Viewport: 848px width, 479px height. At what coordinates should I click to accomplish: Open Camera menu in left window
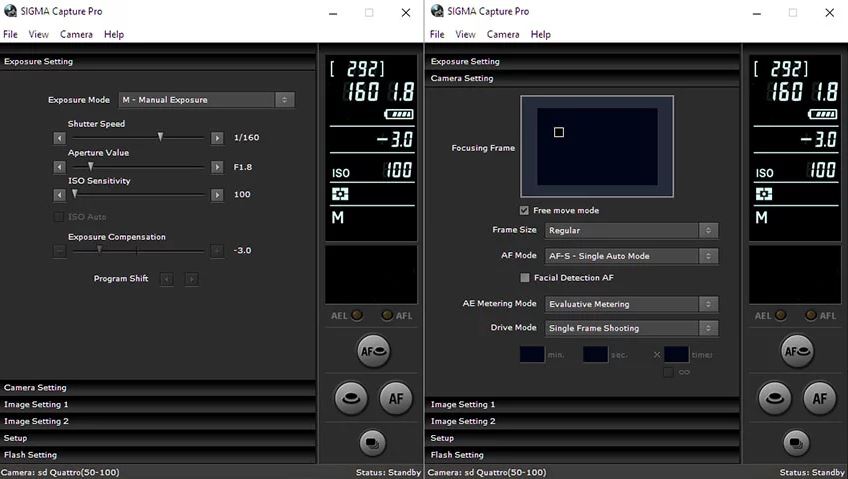click(76, 34)
